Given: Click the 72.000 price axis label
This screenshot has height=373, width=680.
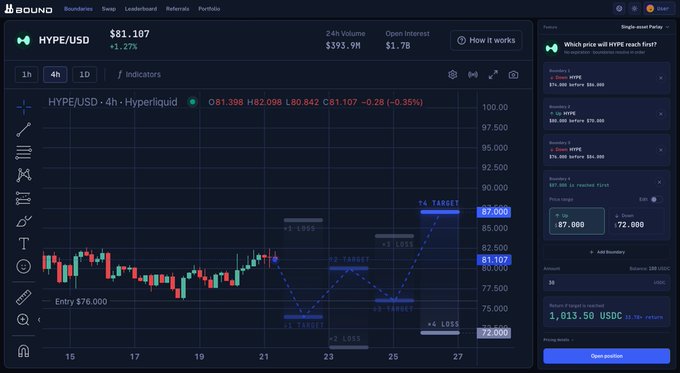Looking at the screenshot, I should 494,333.
